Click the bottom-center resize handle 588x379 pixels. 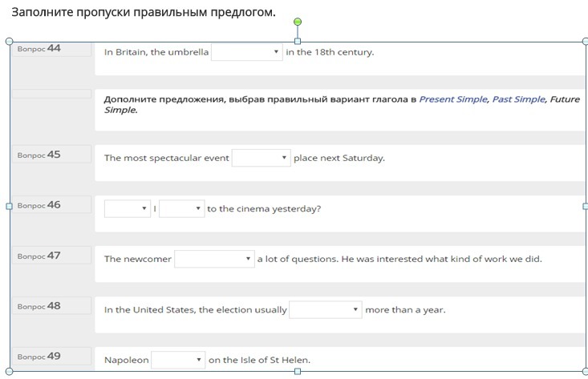pyautogui.click(x=298, y=371)
